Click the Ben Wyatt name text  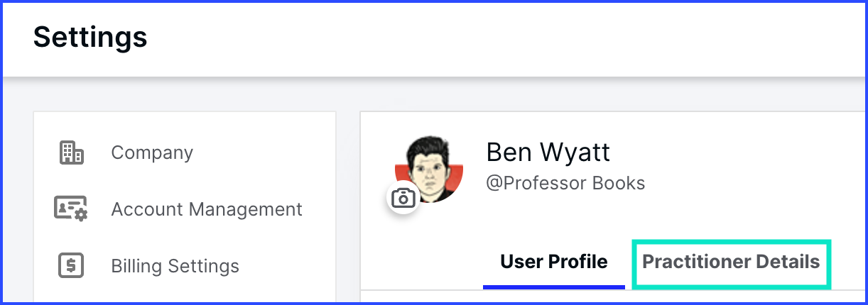[548, 151]
